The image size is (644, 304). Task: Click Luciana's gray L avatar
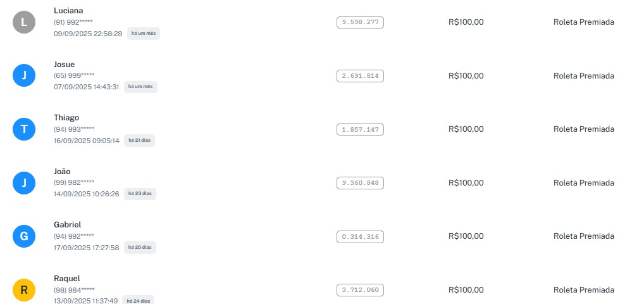24,23
